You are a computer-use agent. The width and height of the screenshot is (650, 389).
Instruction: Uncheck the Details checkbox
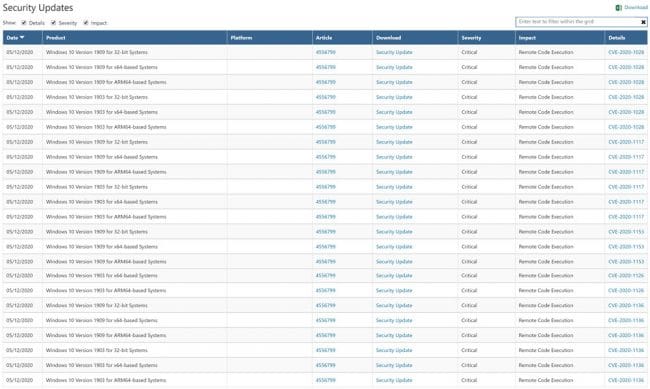(24, 23)
